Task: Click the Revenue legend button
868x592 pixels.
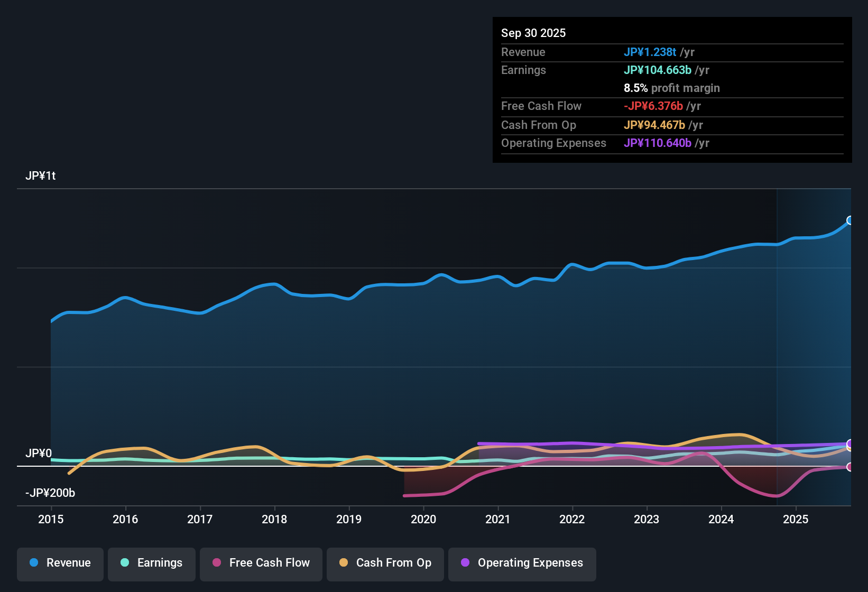Action: point(60,563)
